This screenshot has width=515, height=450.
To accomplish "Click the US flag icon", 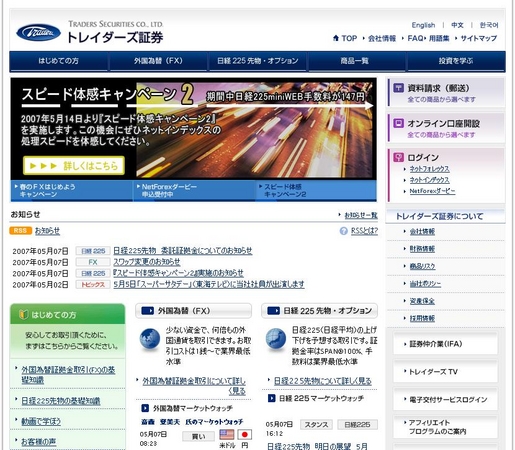I will [x=227, y=434].
